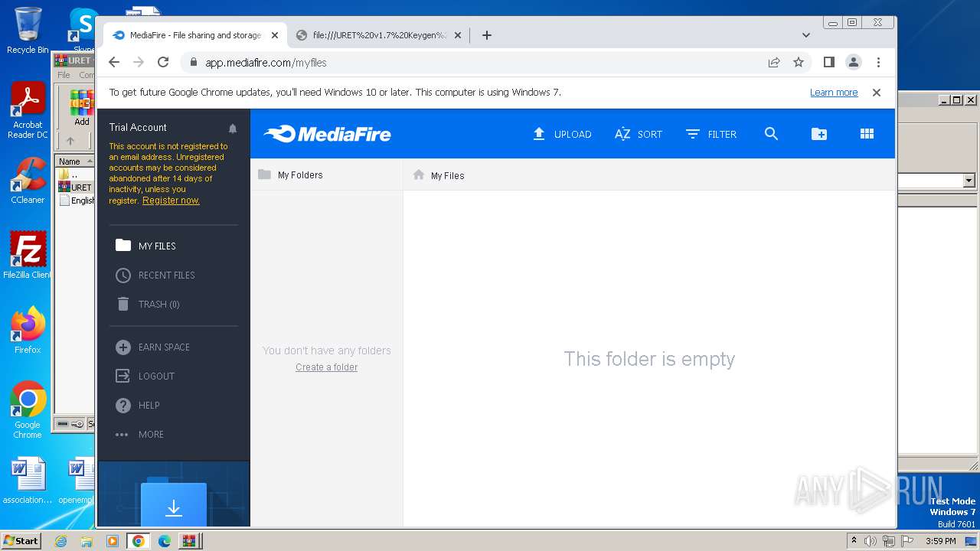This screenshot has width=980, height=551.
Task: Open Firefox desktop icon
Action: [28, 331]
